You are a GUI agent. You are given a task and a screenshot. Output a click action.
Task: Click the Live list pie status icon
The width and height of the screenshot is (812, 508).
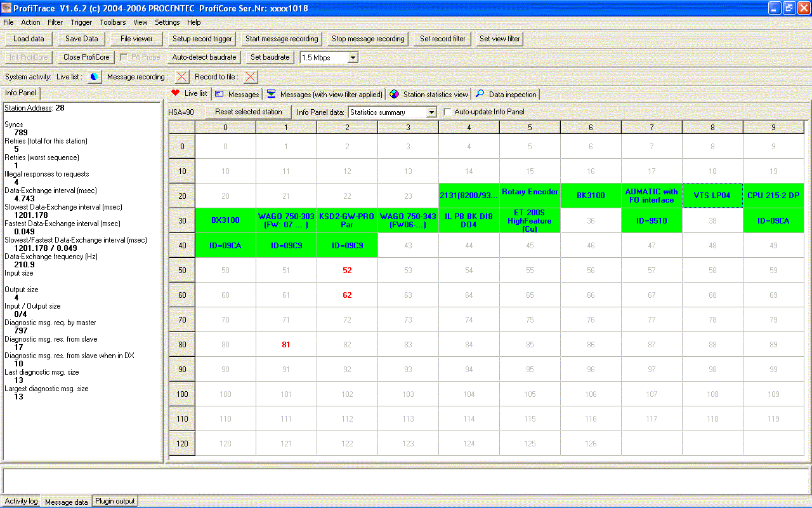94,77
